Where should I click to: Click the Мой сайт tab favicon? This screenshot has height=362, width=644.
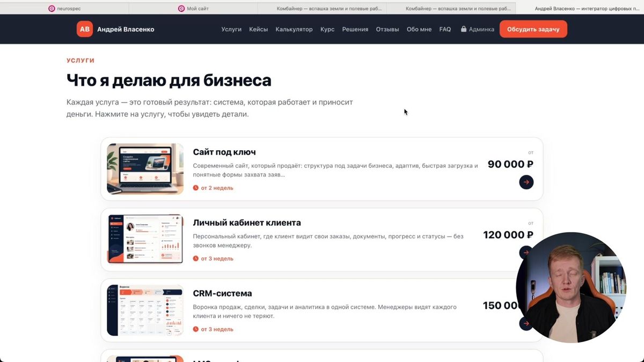click(x=181, y=9)
